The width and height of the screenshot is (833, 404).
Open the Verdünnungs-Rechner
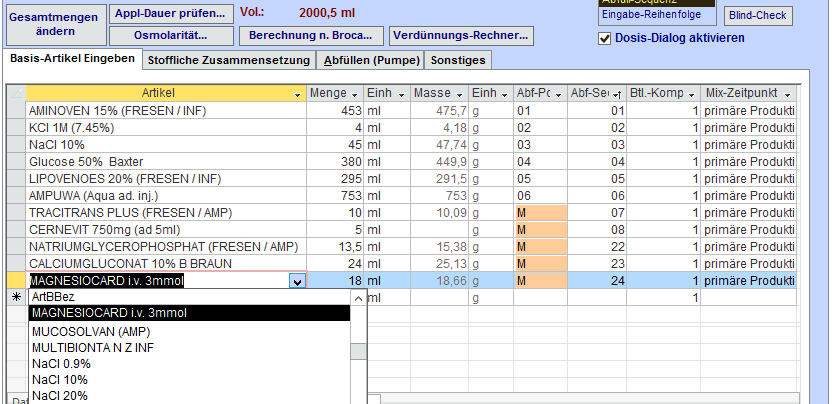tap(461, 36)
